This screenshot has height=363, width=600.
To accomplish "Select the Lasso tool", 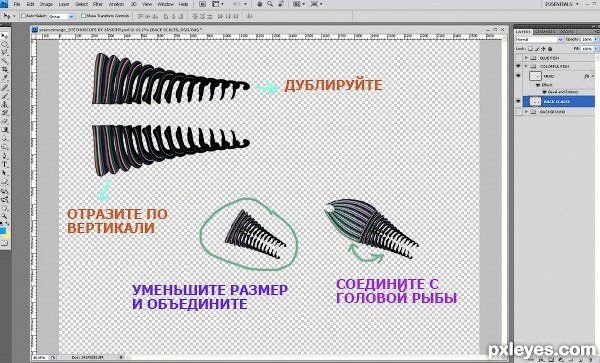I will coord(5,52).
